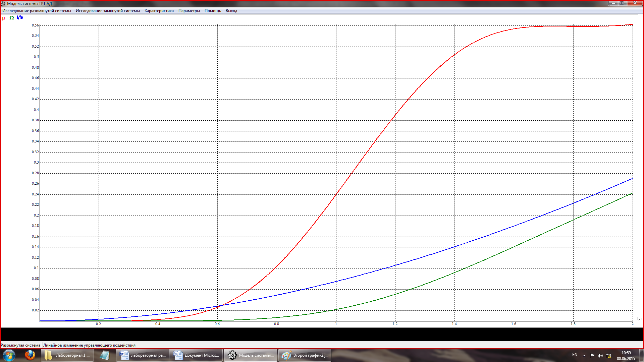The image size is (644, 362).
Task: Open the Помощь menu
Action: 213,11
